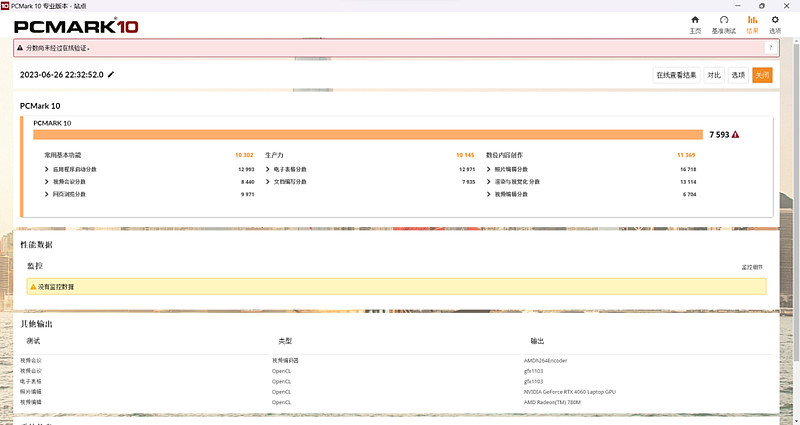Expand the 应用程序启动分数 row
The image size is (800, 425).
[x=46, y=169]
